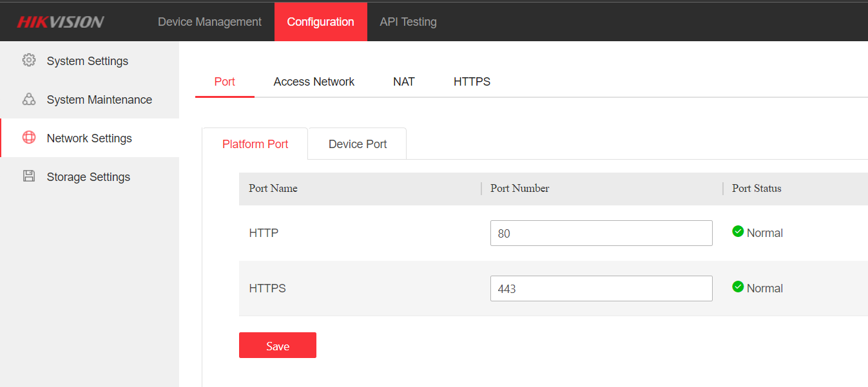
Task: Click the HTTP port number field showing 80
Action: [601, 233]
